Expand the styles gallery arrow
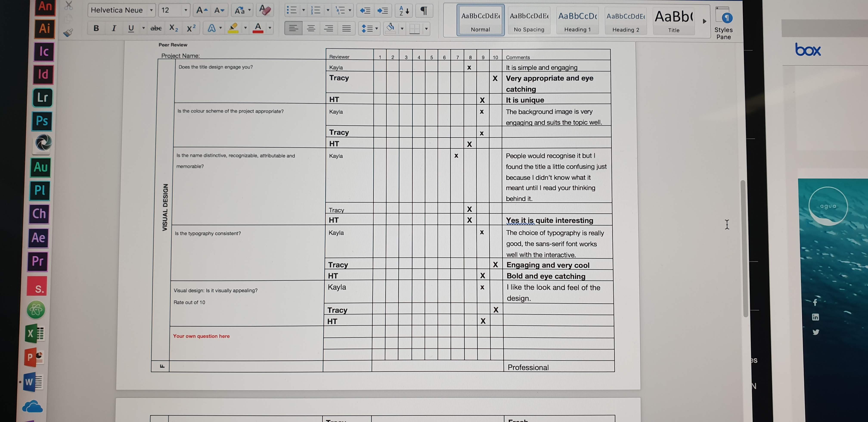The width and height of the screenshot is (868, 422). (704, 21)
